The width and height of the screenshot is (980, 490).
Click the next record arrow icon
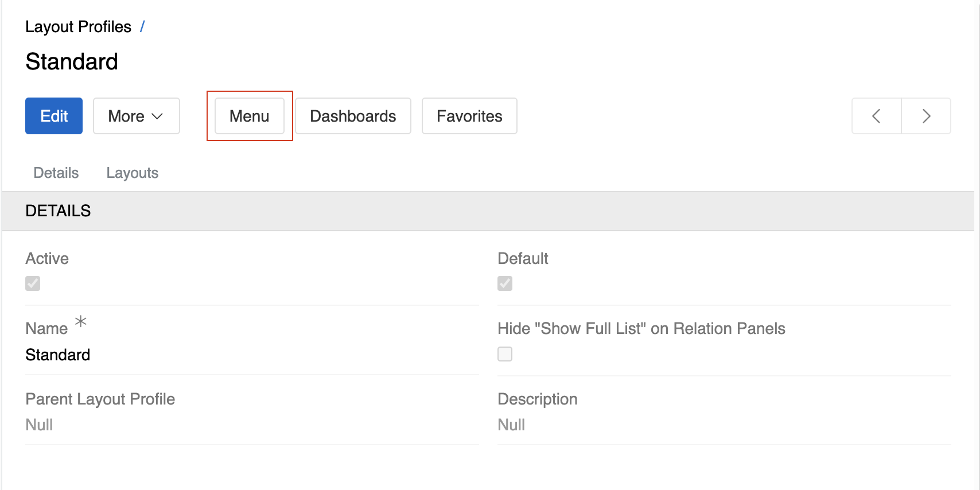coord(926,116)
